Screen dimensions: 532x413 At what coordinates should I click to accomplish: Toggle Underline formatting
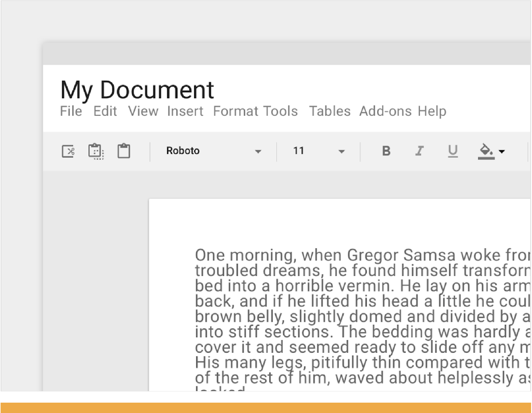453,151
